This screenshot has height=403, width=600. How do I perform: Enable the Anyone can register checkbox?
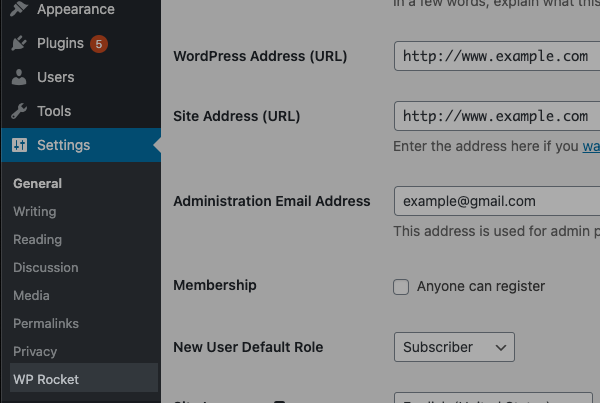coord(401,287)
